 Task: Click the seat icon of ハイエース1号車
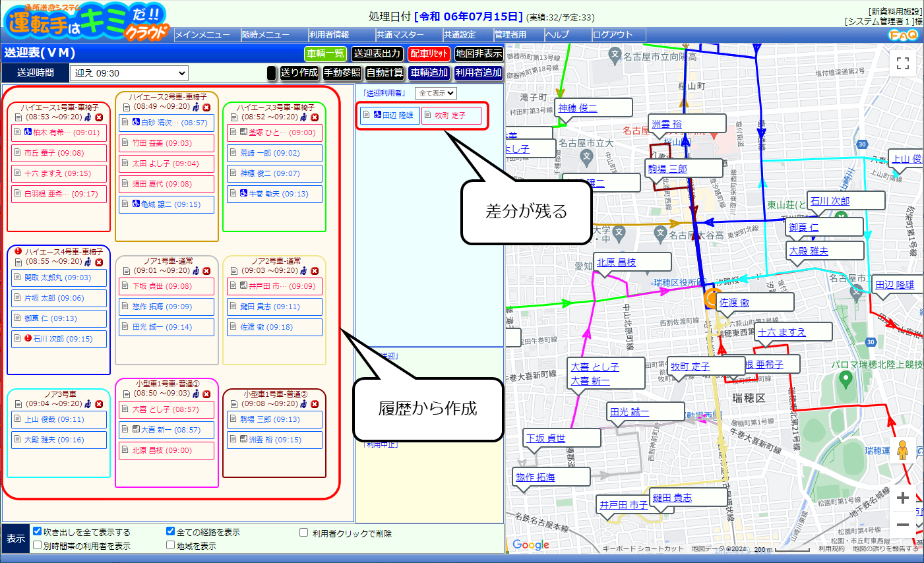[89, 117]
